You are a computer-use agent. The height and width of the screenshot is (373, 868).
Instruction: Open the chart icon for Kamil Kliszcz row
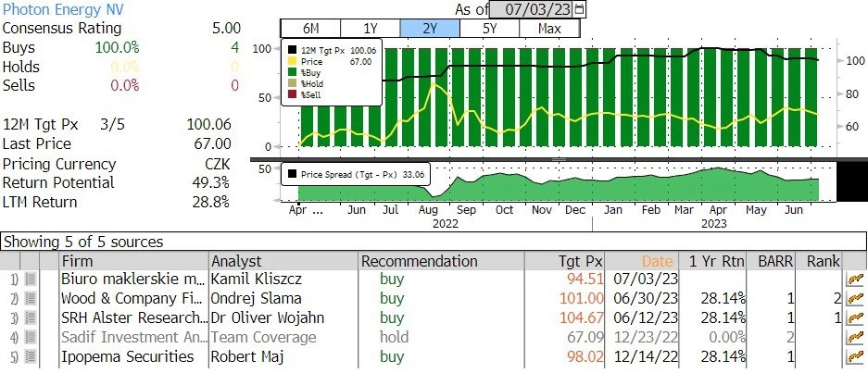click(x=855, y=280)
